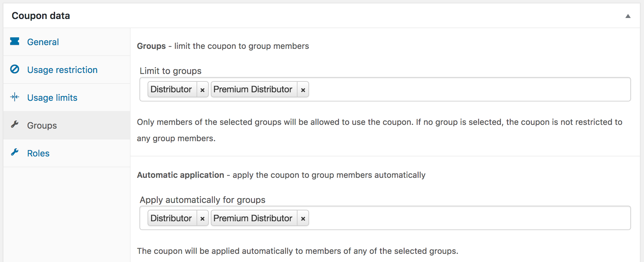Remove the Distributor tag from Limit to groups
Viewport: 644px width, 262px height.
[202, 89]
